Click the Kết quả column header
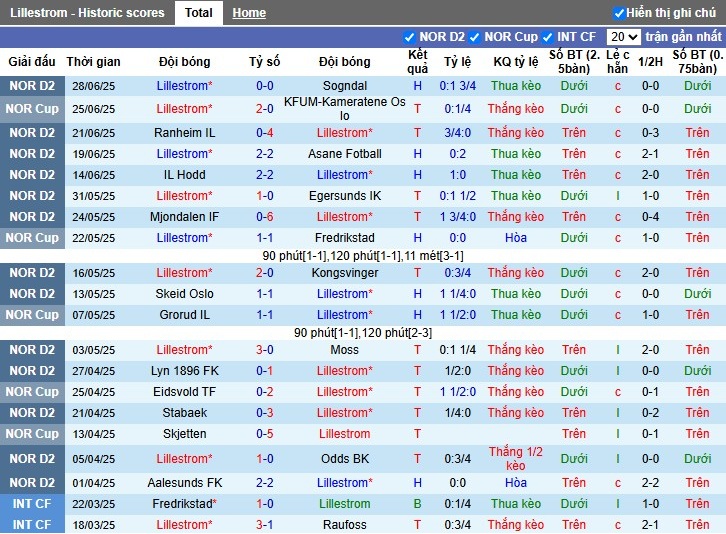This screenshot has height=534, width=726. [418, 62]
